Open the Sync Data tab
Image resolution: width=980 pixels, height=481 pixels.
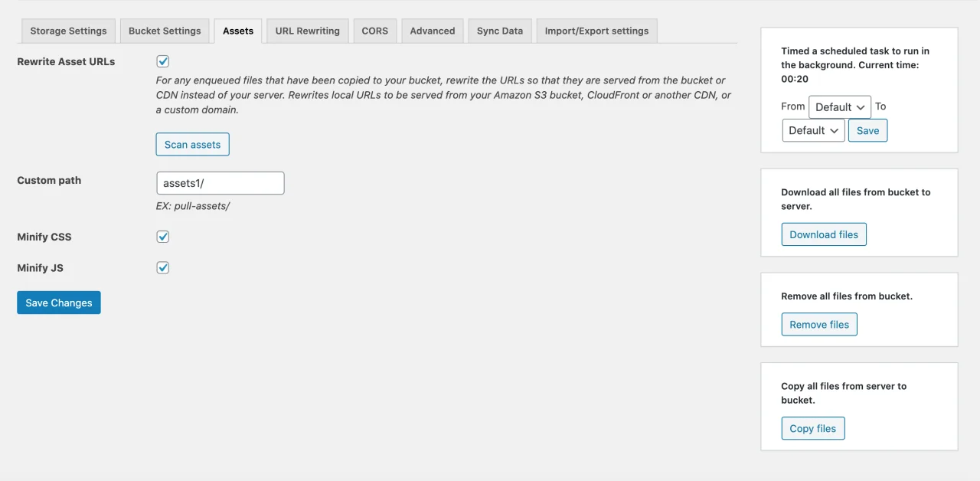[x=500, y=31]
